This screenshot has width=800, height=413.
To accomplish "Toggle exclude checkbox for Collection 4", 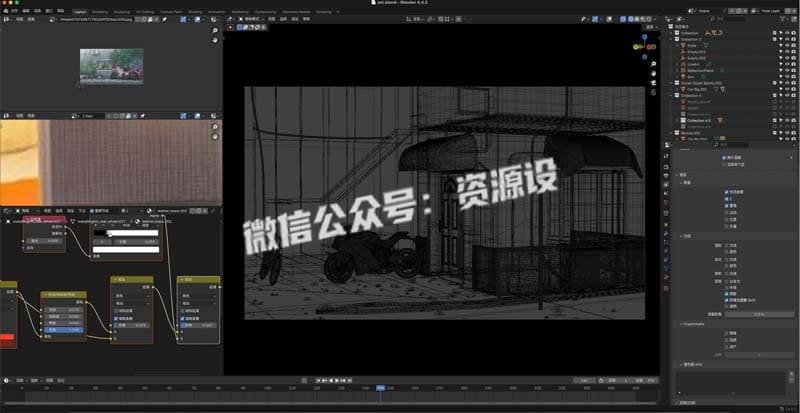I will click(774, 95).
